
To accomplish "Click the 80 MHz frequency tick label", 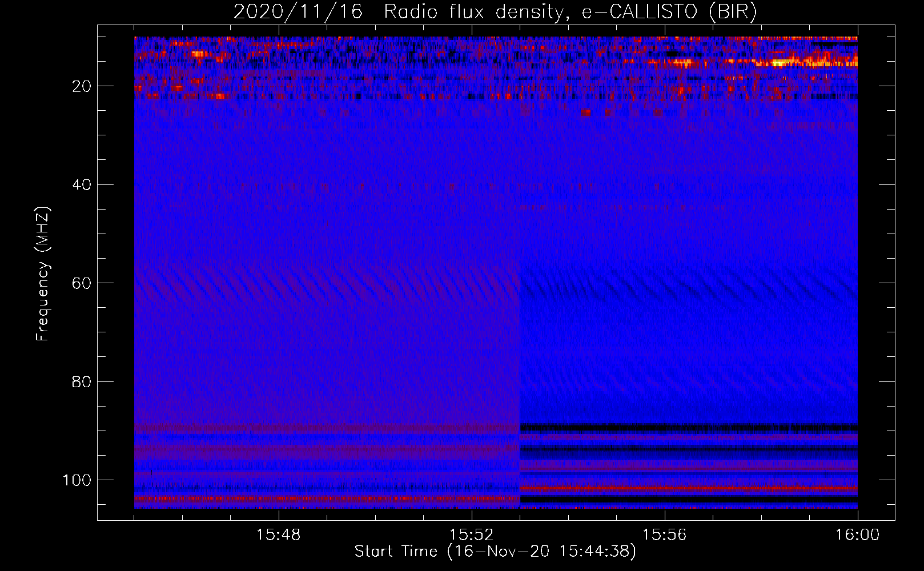I will pyautogui.click(x=82, y=382).
